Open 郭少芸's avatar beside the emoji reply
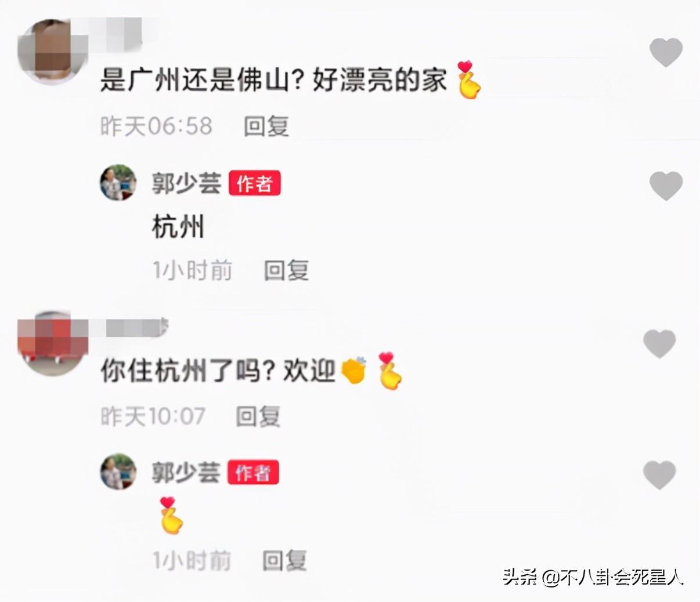Viewport: 700px width, 602px height. click(118, 472)
